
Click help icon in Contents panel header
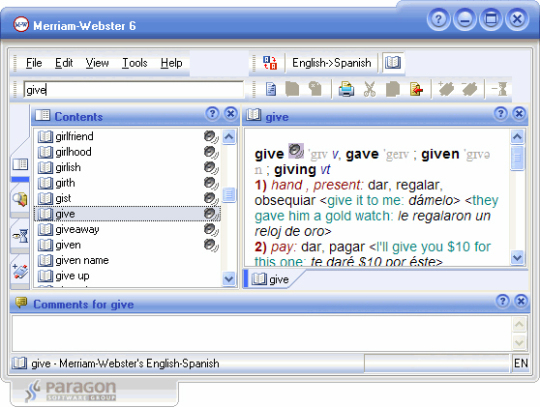[x=212, y=113]
